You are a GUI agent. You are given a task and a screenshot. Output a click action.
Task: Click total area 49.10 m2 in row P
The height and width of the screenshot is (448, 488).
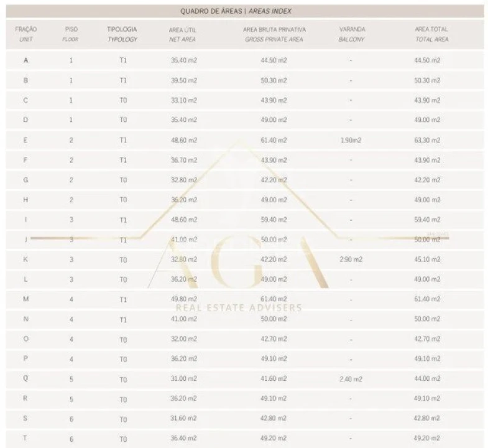pyautogui.click(x=427, y=358)
